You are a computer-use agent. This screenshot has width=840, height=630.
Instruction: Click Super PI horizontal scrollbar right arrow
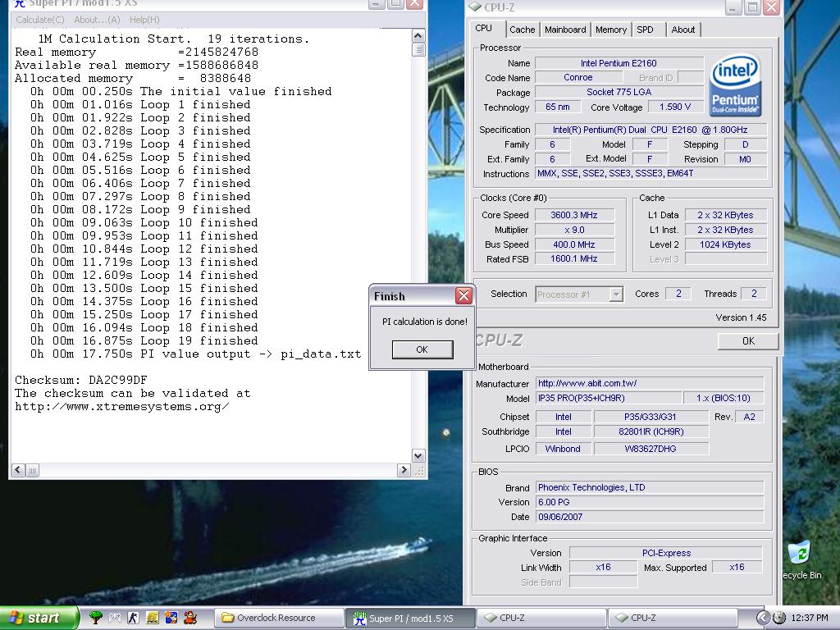[404, 470]
